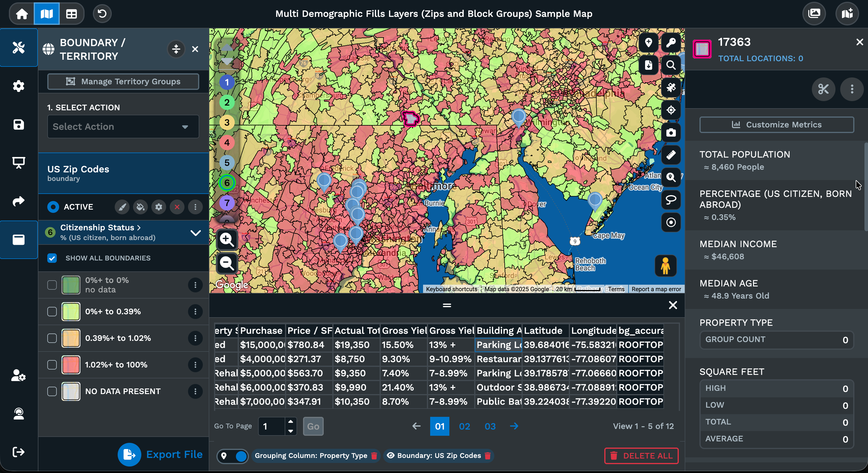Collapse the Citizenship Status layer section
The height and width of the screenshot is (473, 868).
(x=196, y=233)
